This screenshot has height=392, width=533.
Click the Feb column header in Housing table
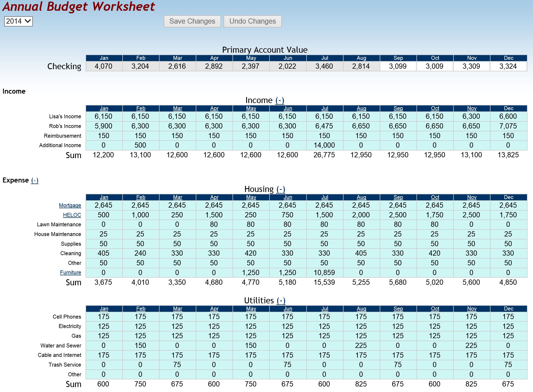(141, 197)
